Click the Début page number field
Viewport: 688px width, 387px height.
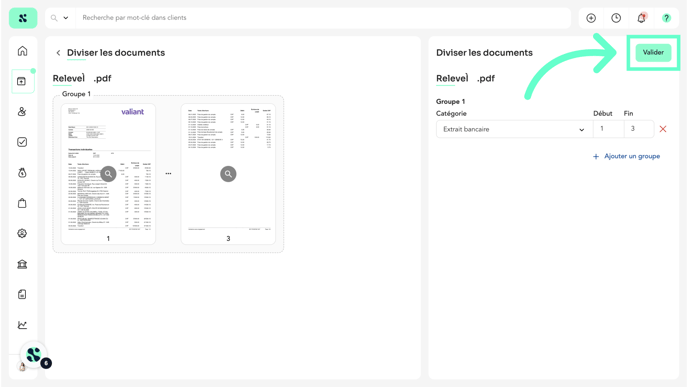(608, 129)
